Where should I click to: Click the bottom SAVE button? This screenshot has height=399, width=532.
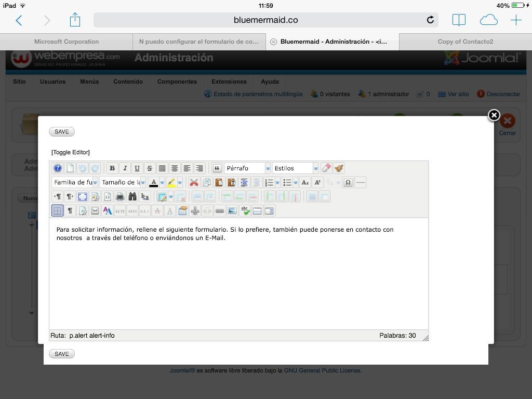(x=62, y=354)
